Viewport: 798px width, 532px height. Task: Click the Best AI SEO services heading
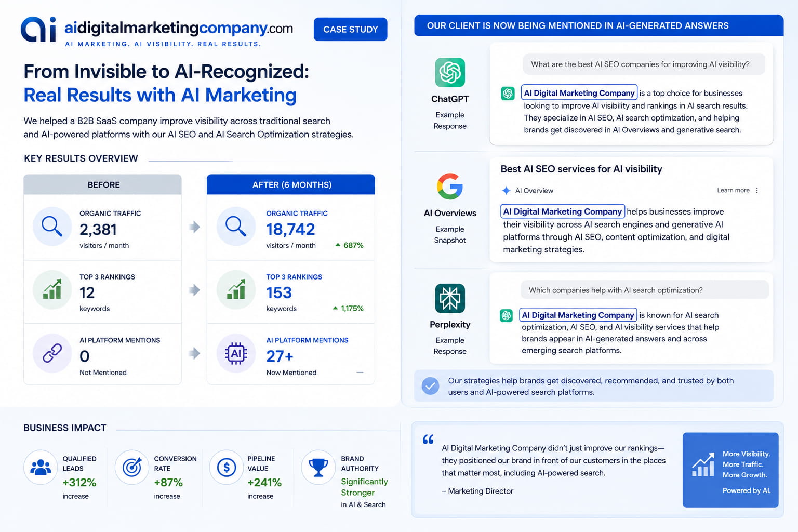[x=581, y=169]
